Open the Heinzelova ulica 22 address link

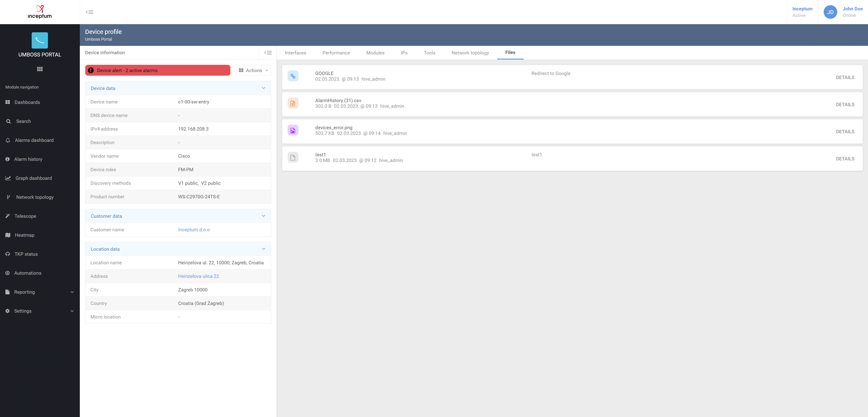199,276
